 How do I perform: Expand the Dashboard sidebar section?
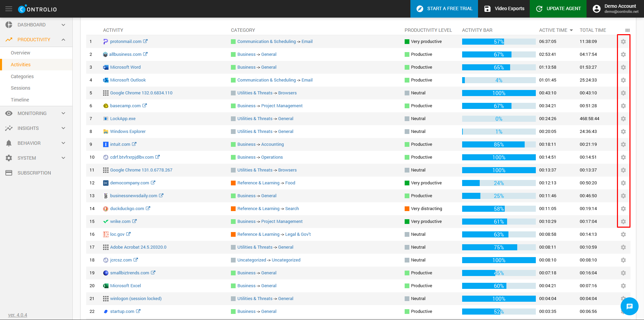pos(36,25)
